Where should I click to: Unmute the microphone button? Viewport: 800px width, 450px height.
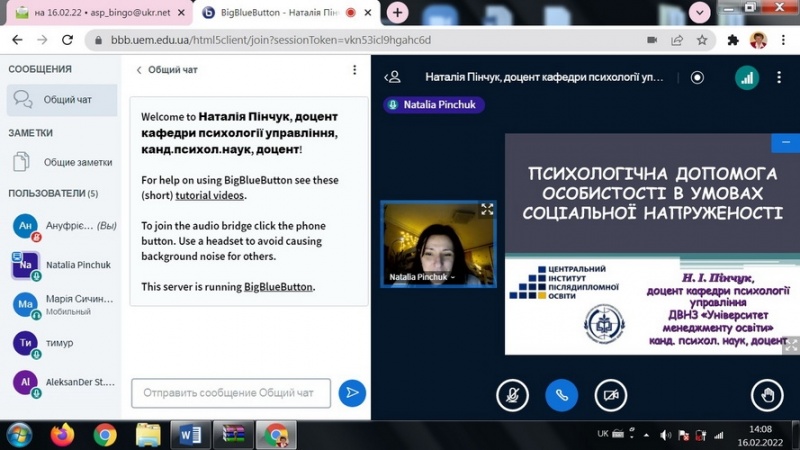[x=512, y=395]
